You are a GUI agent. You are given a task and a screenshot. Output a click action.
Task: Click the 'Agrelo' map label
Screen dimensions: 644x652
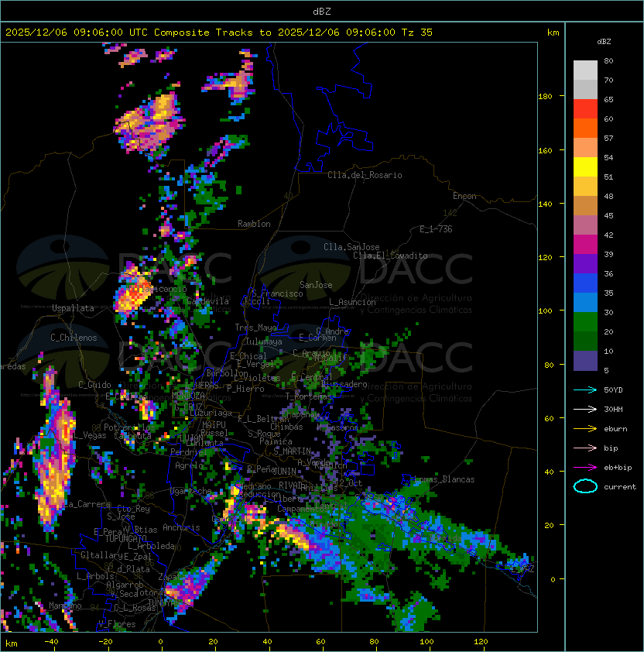[189, 465]
